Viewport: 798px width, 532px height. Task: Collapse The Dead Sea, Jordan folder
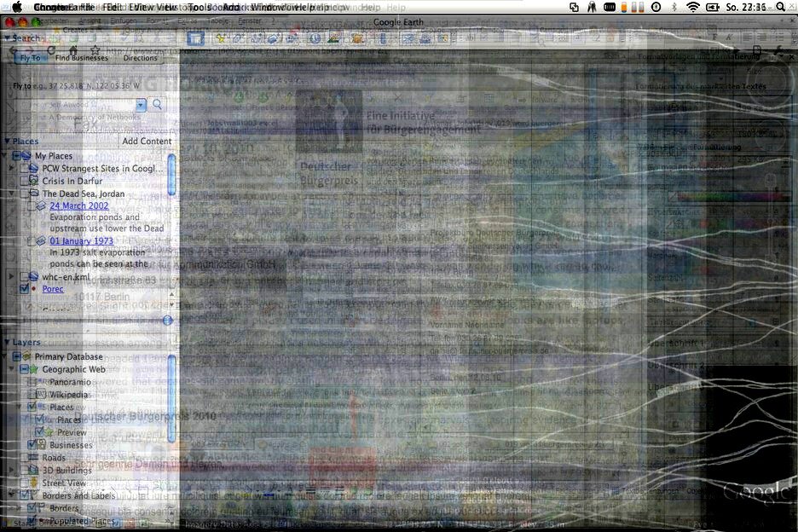[x=12, y=194]
